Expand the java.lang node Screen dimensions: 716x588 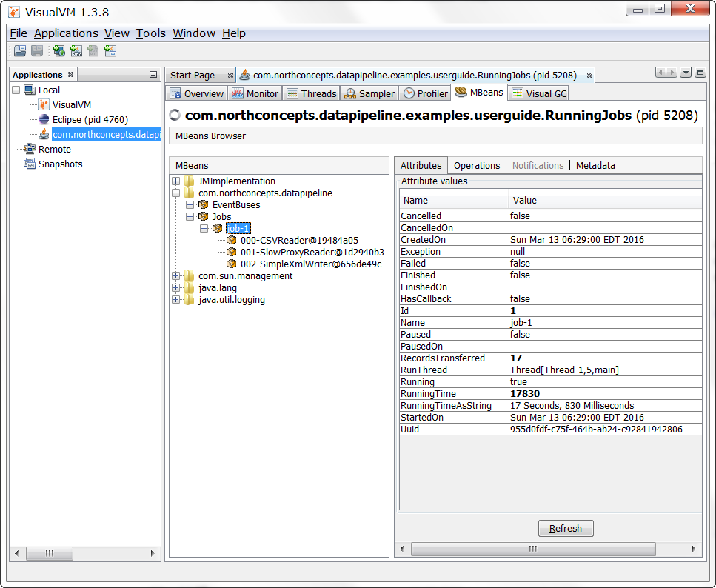(175, 287)
